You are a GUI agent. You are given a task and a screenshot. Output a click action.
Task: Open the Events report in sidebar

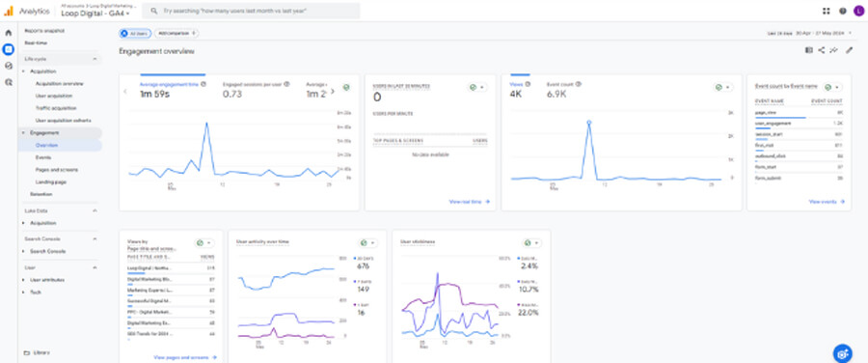[43, 157]
